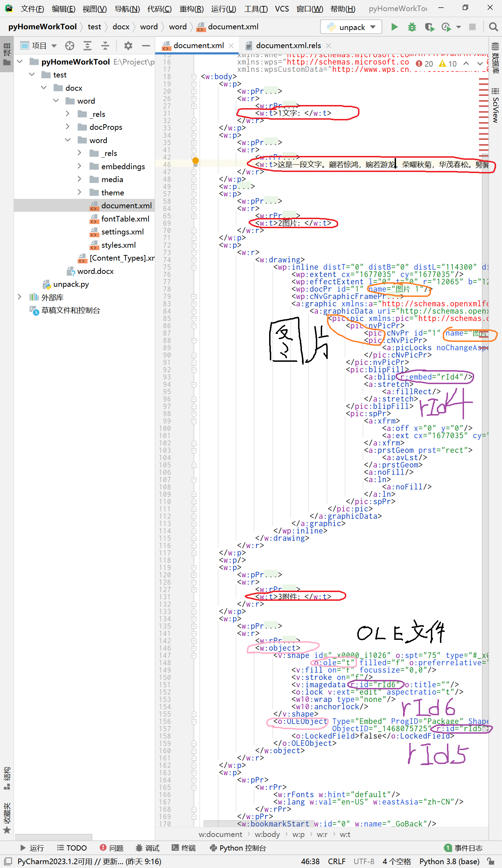
Task: Run the unpack configuration
Action: coord(394,27)
